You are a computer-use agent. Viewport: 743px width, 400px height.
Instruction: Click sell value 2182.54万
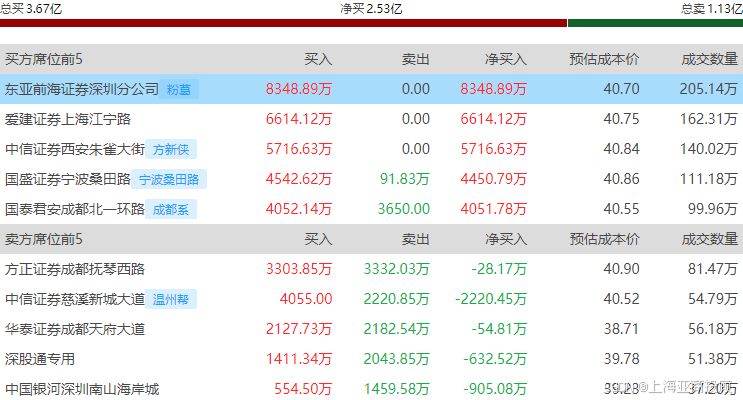[396, 329]
